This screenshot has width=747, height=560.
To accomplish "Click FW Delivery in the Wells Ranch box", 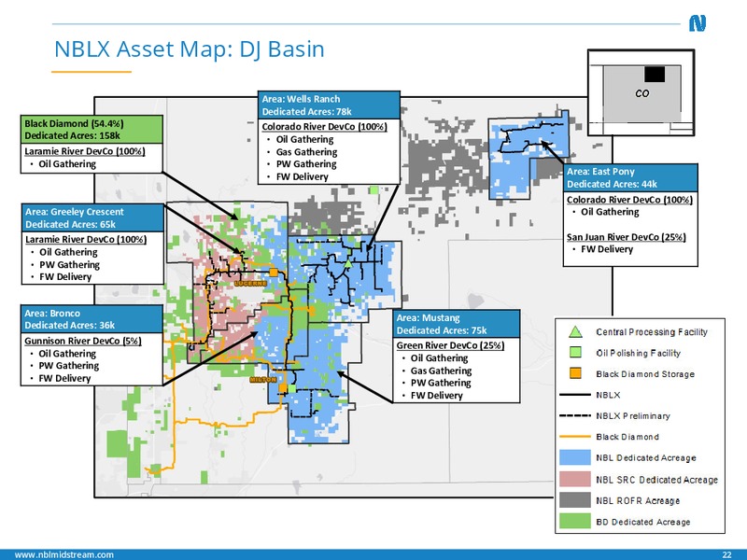I will (x=303, y=176).
